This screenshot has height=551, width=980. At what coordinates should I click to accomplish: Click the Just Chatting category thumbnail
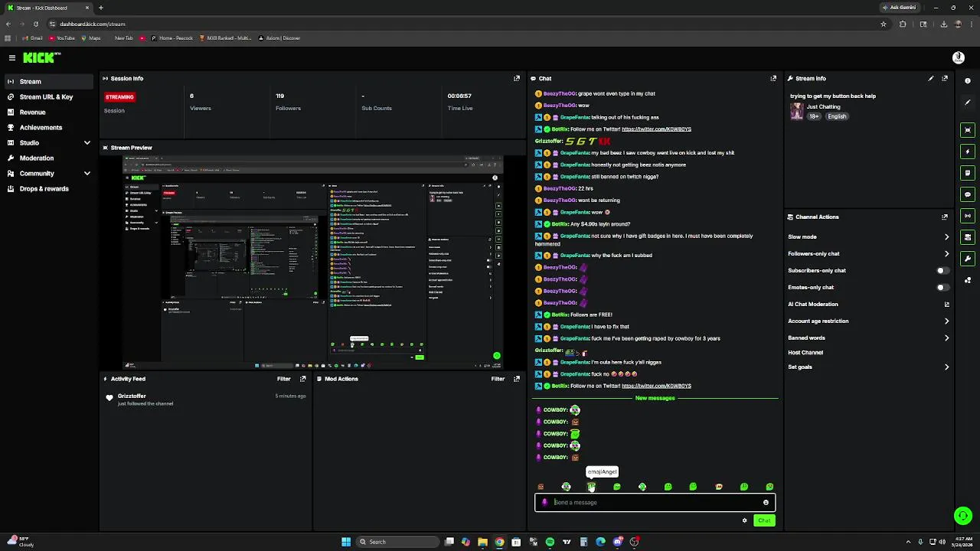(797, 111)
